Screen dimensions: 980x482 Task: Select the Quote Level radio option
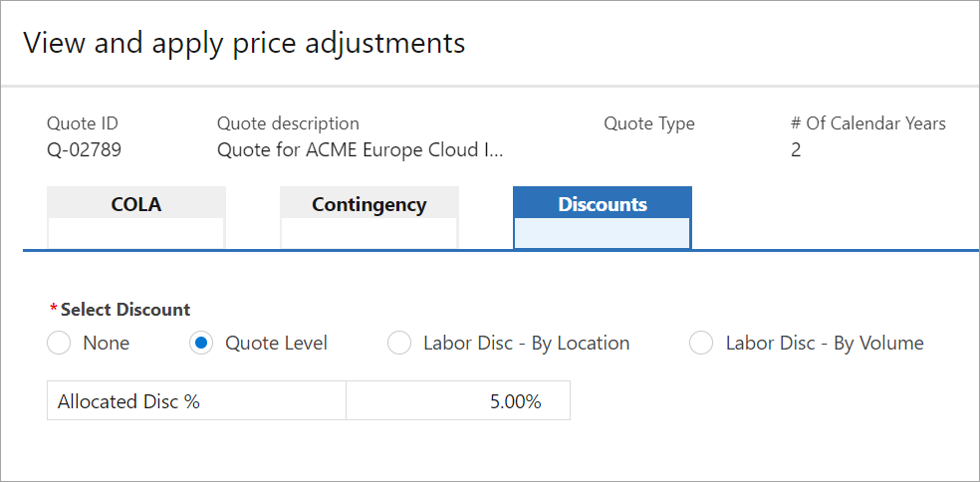pyautogui.click(x=201, y=343)
